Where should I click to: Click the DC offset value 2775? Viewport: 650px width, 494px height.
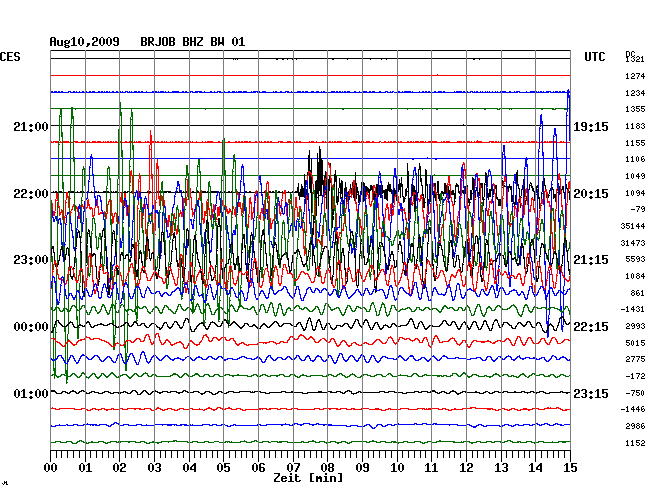(x=635, y=359)
